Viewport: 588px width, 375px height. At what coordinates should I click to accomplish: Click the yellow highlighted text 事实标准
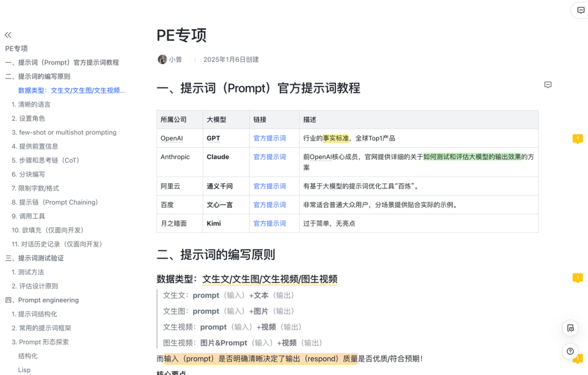pyautogui.click(x=335, y=138)
